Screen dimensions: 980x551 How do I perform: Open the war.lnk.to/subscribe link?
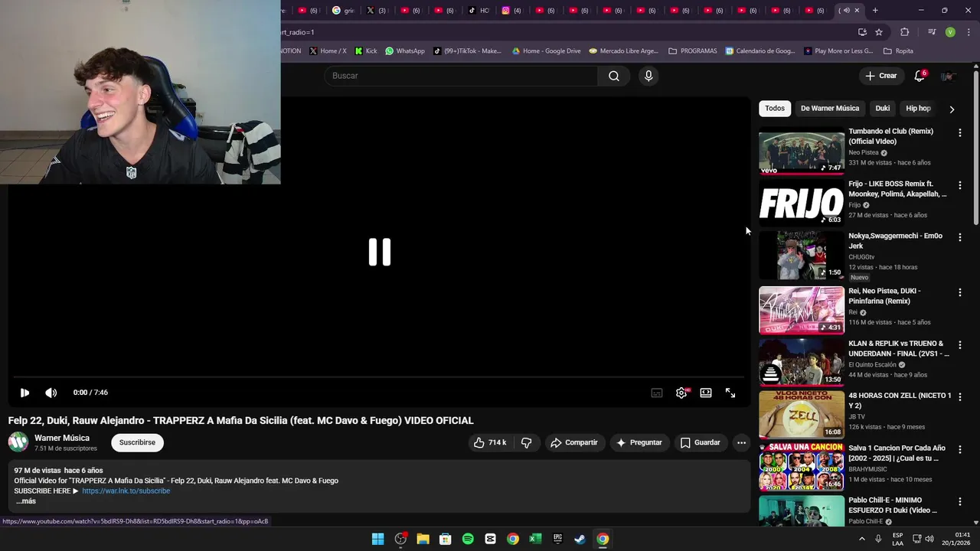[126, 491]
